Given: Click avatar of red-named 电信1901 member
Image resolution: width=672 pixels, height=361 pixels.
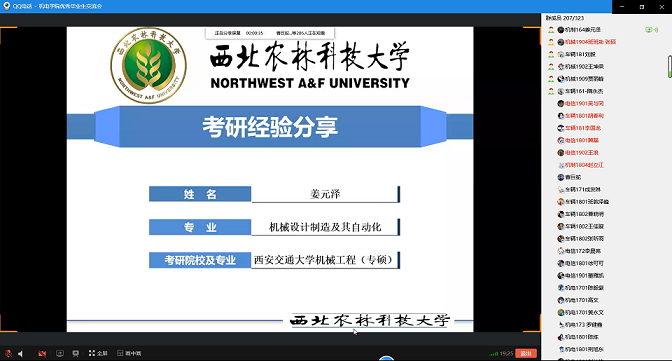Looking at the screenshot, I should 561,103.
